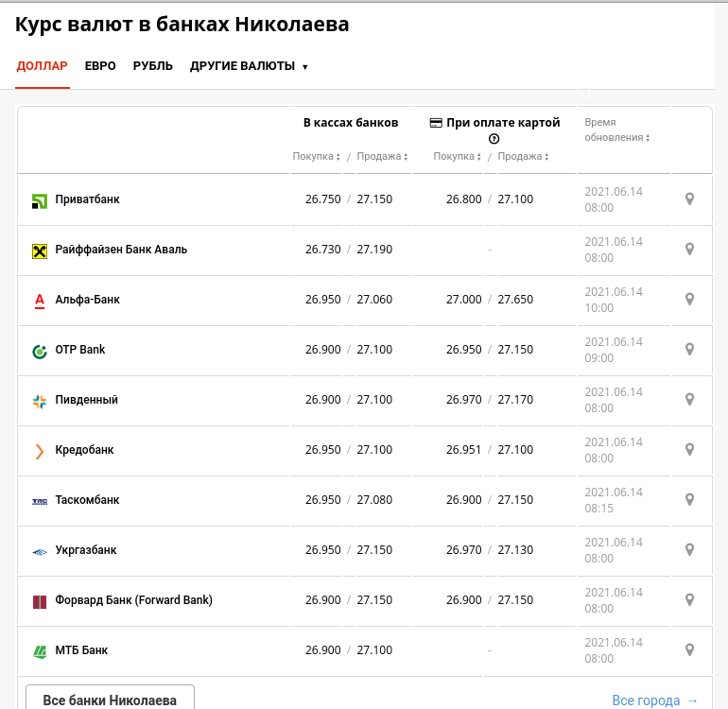Open map pin for Кредобанк
Screen dimensions: 728x709
(689, 450)
